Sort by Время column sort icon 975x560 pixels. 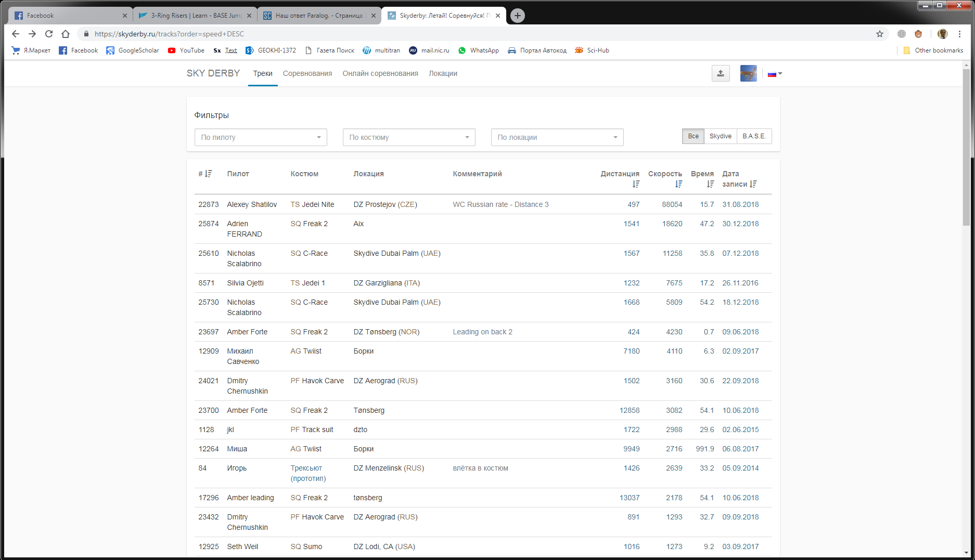pyautogui.click(x=710, y=184)
